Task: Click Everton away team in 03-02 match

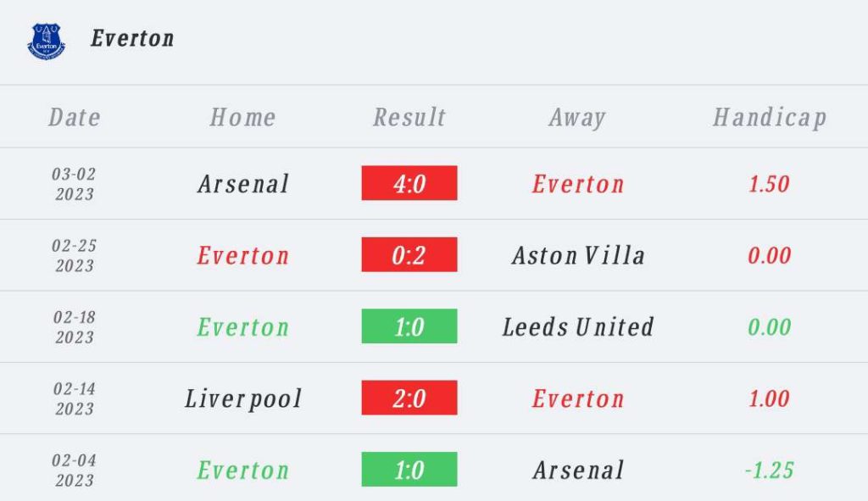Action: [578, 184]
